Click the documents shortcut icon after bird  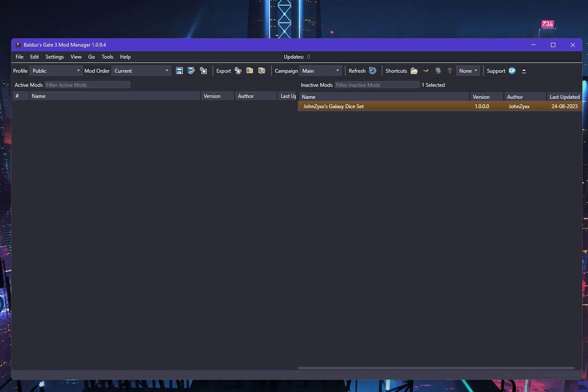click(438, 71)
